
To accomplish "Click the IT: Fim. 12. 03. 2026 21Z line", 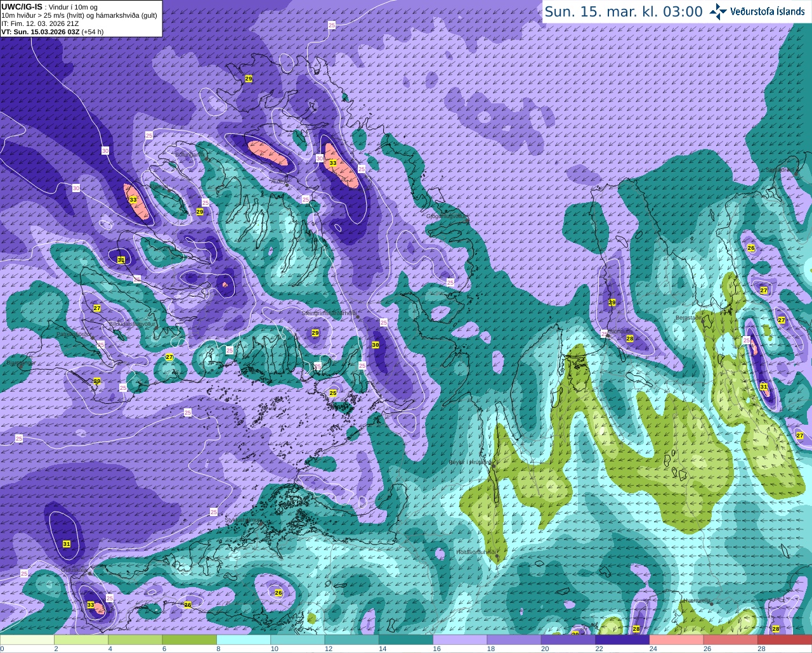I will coord(40,23).
